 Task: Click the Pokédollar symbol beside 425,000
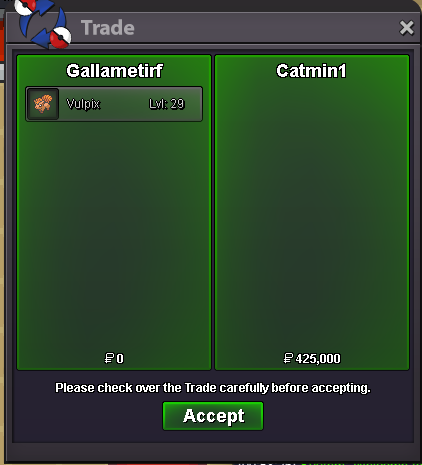[x=288, y=359]
